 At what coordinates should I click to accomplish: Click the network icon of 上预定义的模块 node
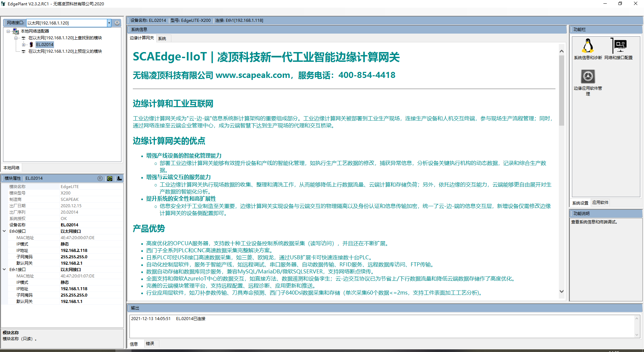(x=23, y=51)
